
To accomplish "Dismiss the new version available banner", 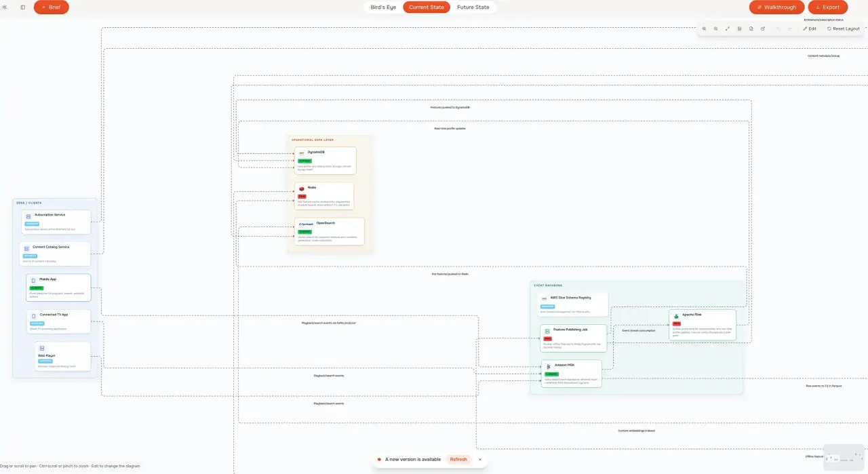I will coord(480,459).
